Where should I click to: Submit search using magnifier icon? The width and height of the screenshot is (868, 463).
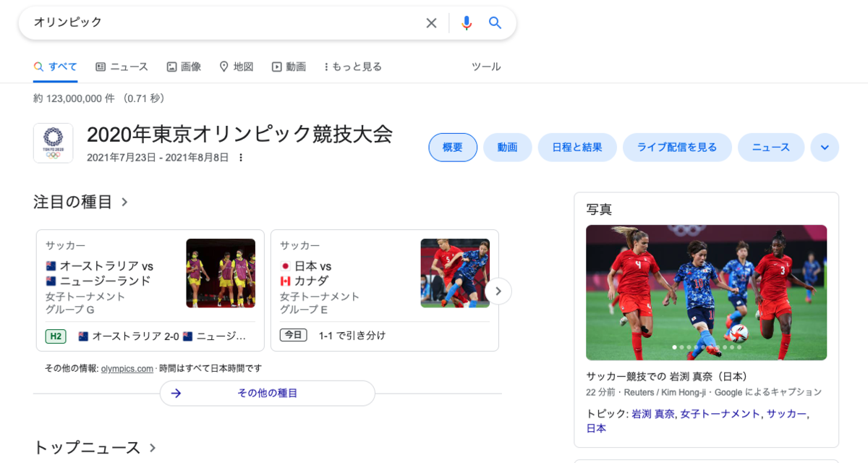pyautogui.click(x=495, y=23)
